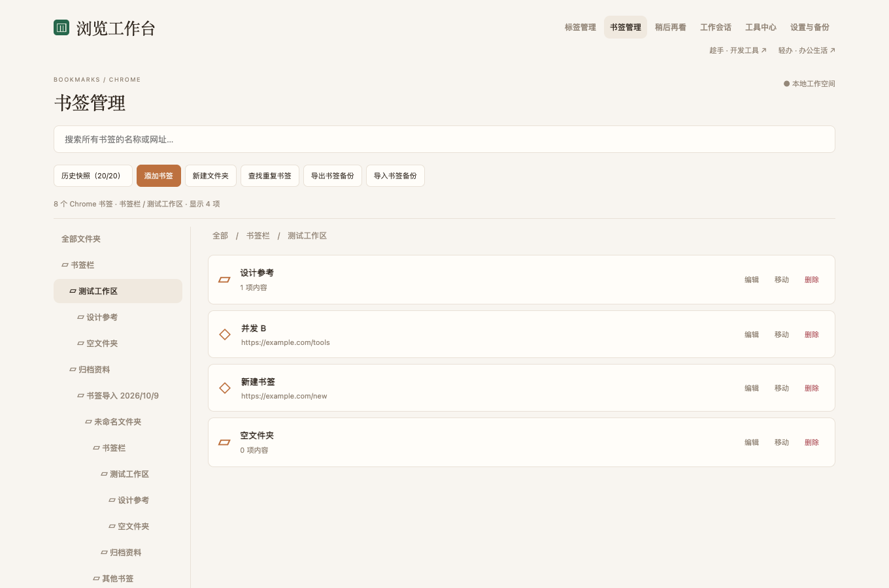Image resolution: width=889 pixels, height=588 pixels.
Task: Open the 标签管理 tab
Action: (580, 27)
